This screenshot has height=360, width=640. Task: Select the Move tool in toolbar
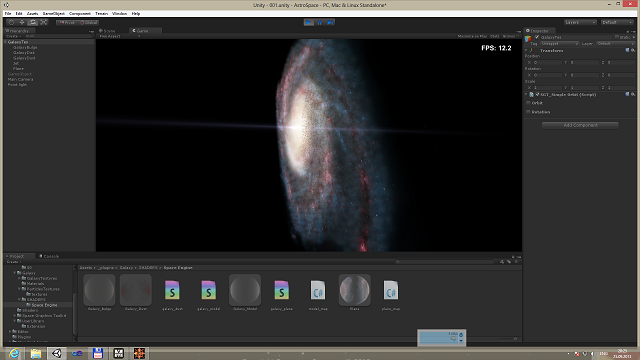click(22, 22)
